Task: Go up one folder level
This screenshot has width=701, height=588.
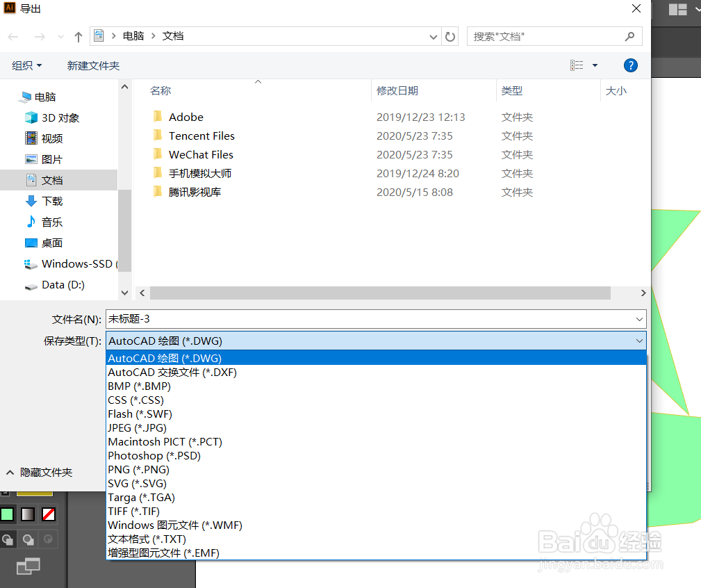Action: click(x=79, y=37)
